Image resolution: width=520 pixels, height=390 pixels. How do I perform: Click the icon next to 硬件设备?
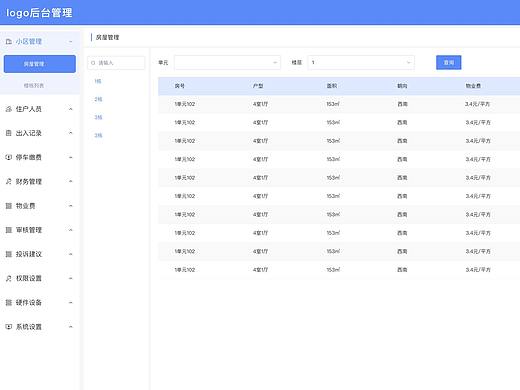point(9,302)
